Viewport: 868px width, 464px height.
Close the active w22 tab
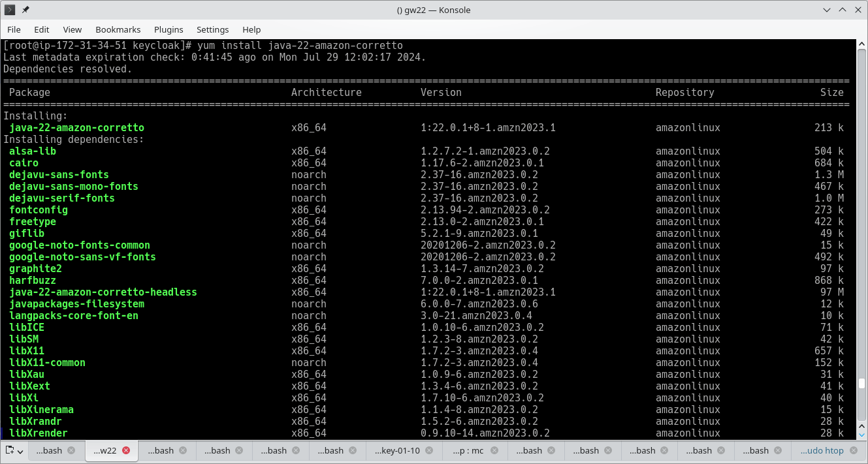click(x=126, y=450)
